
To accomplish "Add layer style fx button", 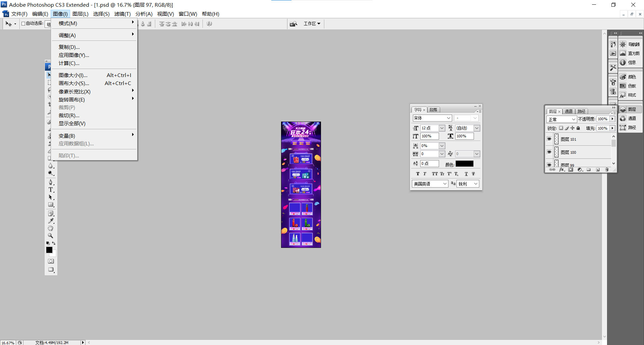I will coord(562,170).
